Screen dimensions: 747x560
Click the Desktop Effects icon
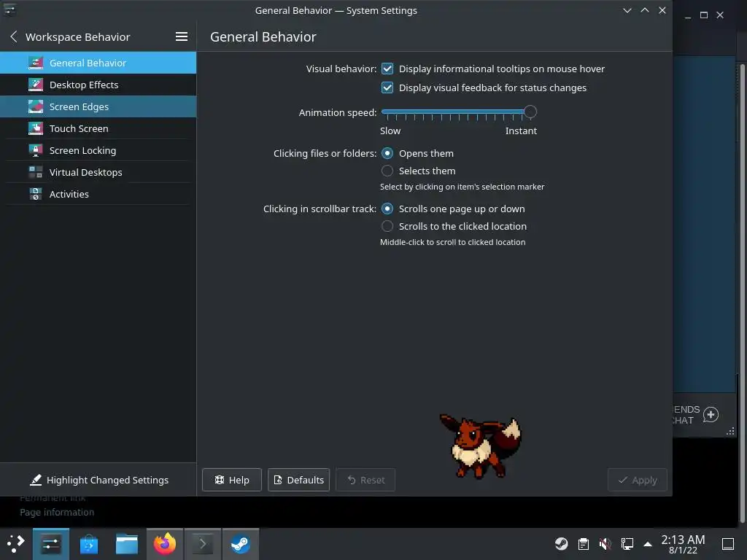point(36,85)
